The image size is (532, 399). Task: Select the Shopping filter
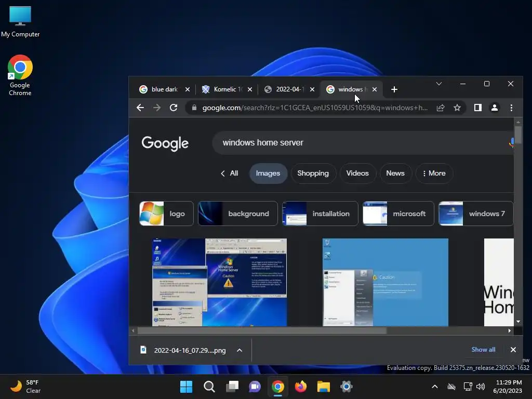pos(313,174)
